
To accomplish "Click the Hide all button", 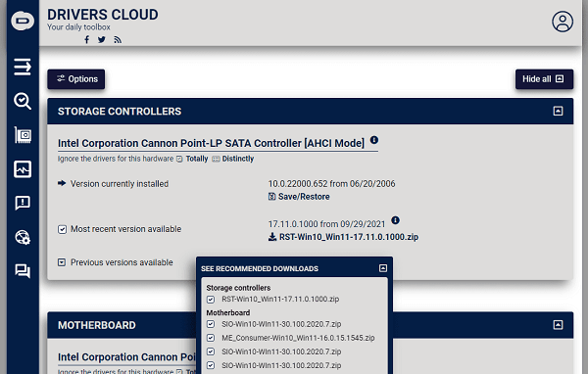I will coord(544,79).
